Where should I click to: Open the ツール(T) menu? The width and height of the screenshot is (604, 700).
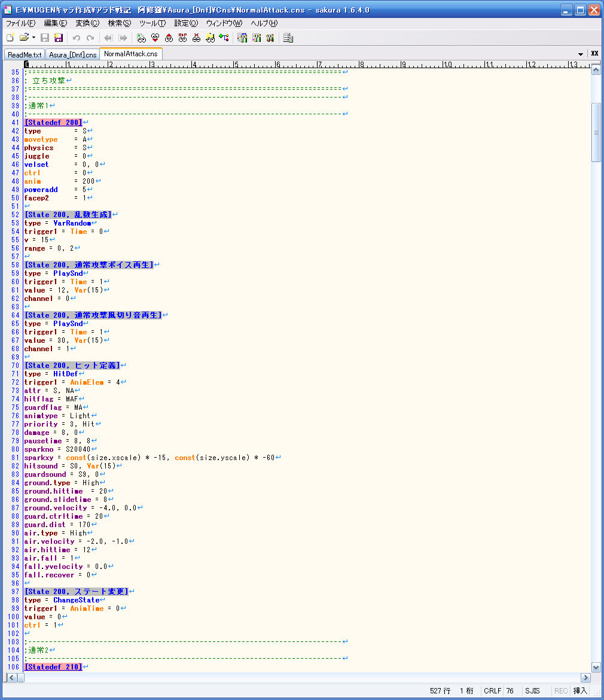152,23
